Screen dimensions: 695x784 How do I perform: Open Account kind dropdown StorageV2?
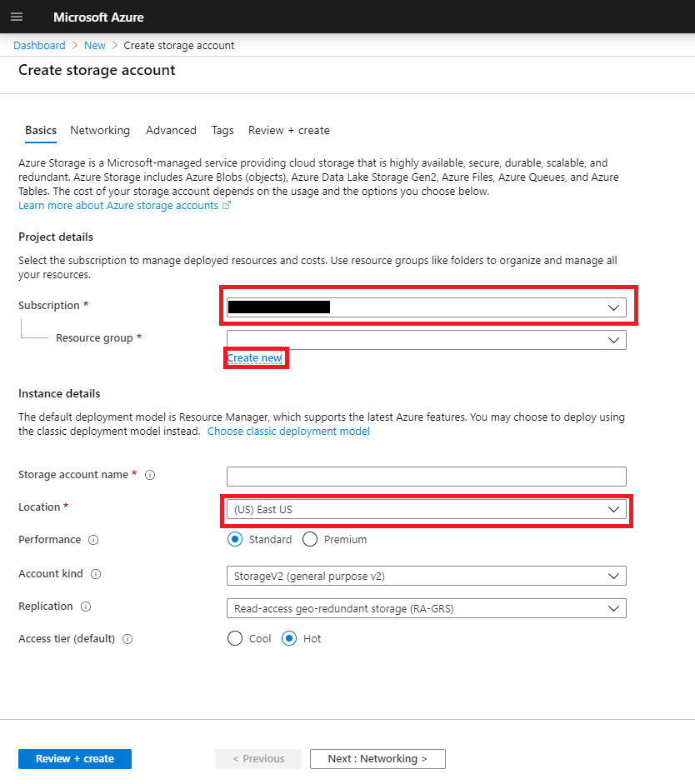pos(427,576)
